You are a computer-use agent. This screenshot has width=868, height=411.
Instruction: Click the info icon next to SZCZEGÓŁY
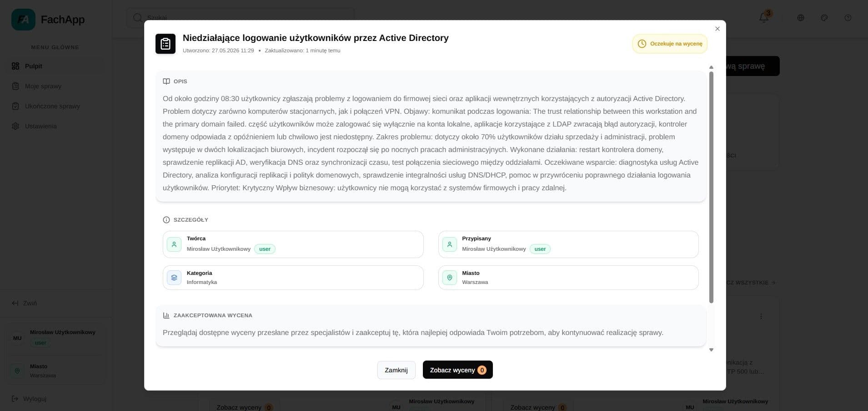coord(166,220)
